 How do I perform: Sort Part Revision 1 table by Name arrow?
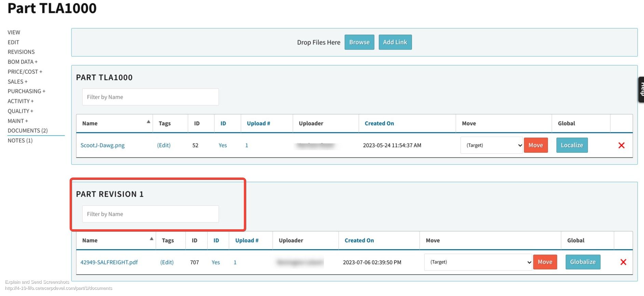click(x=151, y=239)
